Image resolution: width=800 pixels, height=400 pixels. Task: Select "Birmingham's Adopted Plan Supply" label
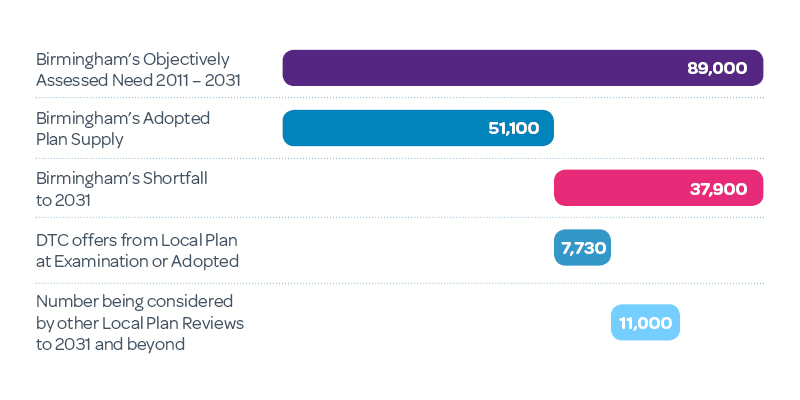tap(123, 128)
